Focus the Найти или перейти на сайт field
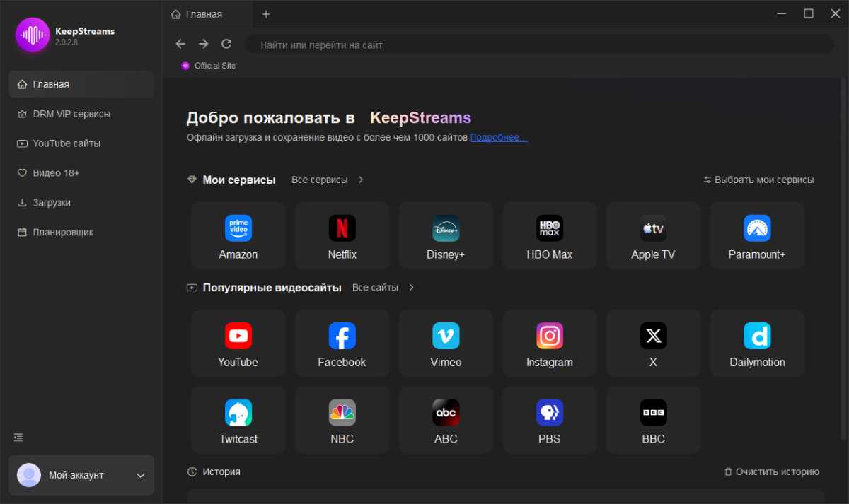Image resolution: width=849 pixels, height=504 pixels. (539, 45)
